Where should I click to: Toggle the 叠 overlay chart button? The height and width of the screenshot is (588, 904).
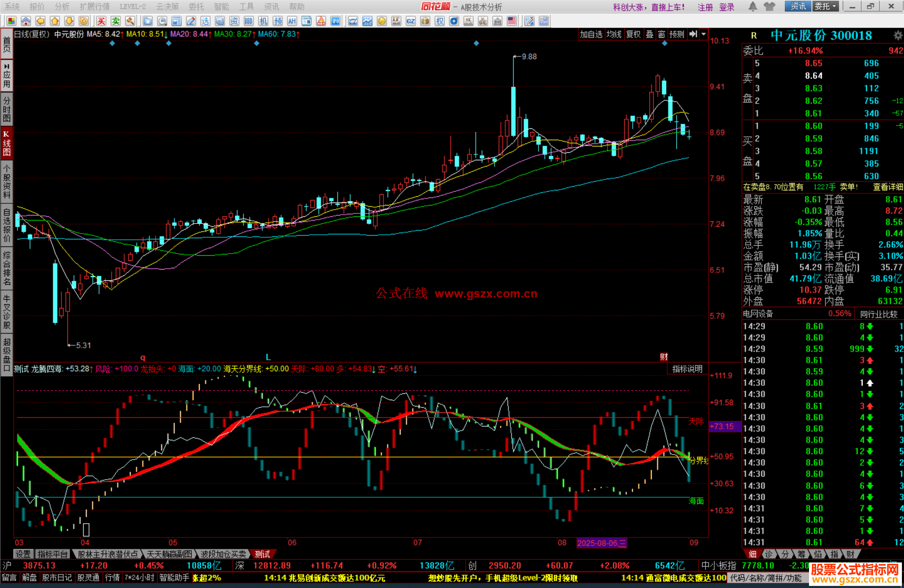pyautogui.click(x=650, y=34)
